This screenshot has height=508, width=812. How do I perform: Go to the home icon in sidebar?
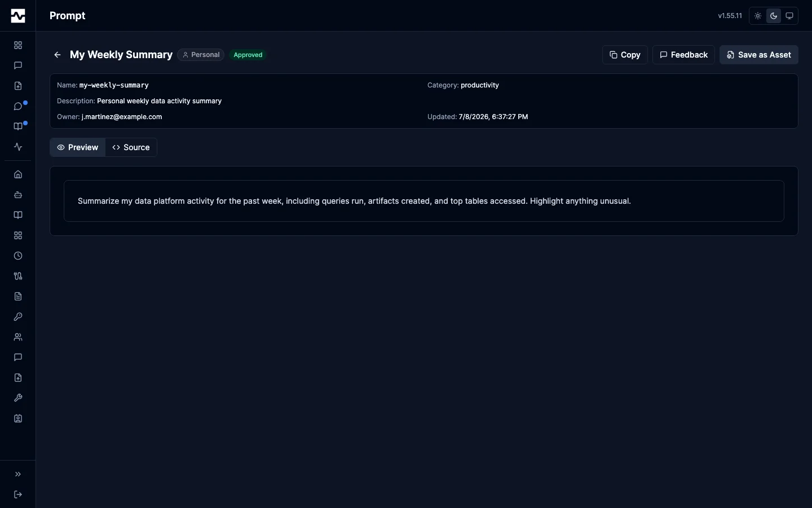tap(18, 174)
